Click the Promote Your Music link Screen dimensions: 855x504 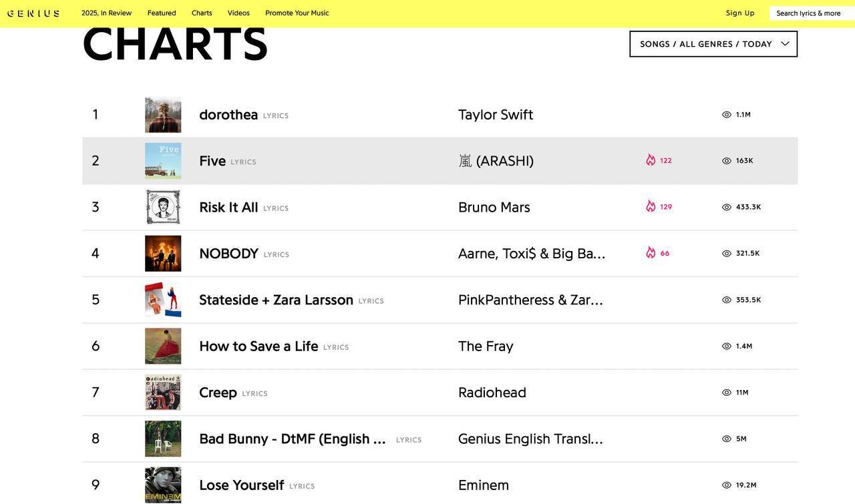click(297, 13)
